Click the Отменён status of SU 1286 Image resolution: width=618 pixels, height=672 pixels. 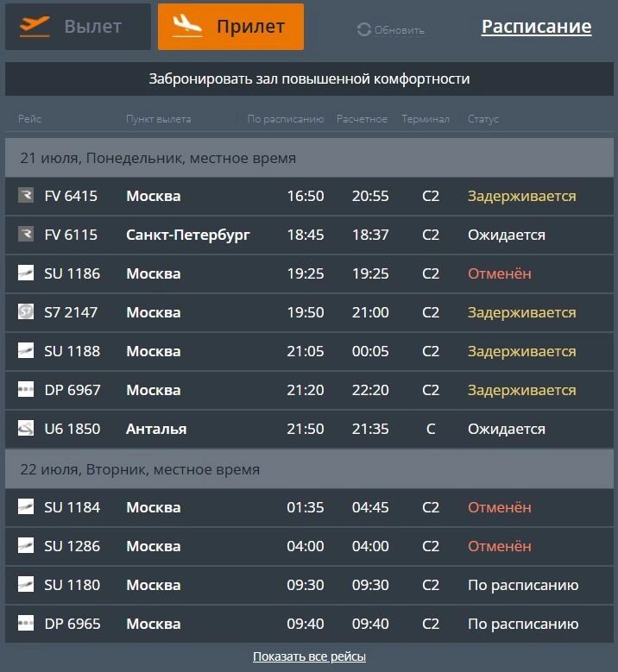(500, 546)
